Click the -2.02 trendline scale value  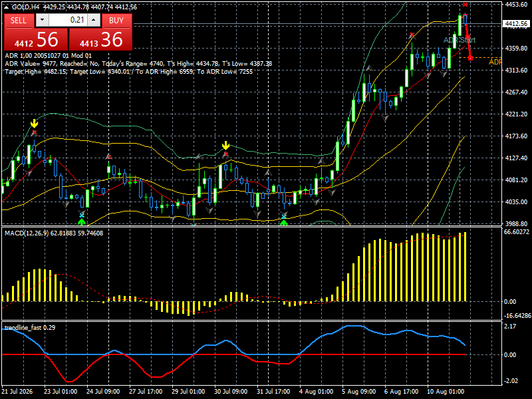[x=511, y=380]
